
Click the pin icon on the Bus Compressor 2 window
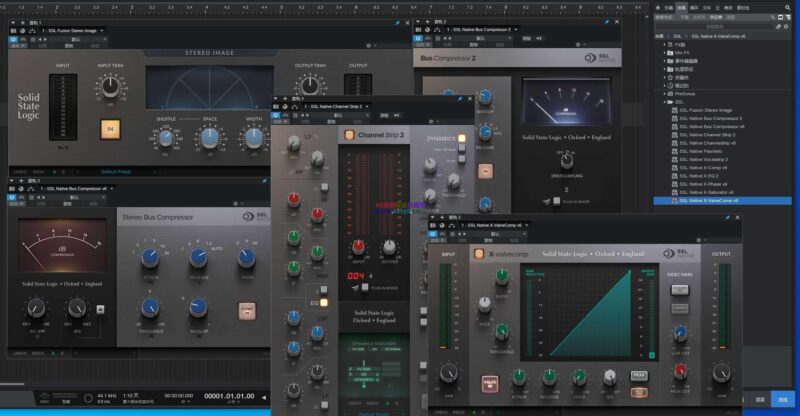point(607,22)
